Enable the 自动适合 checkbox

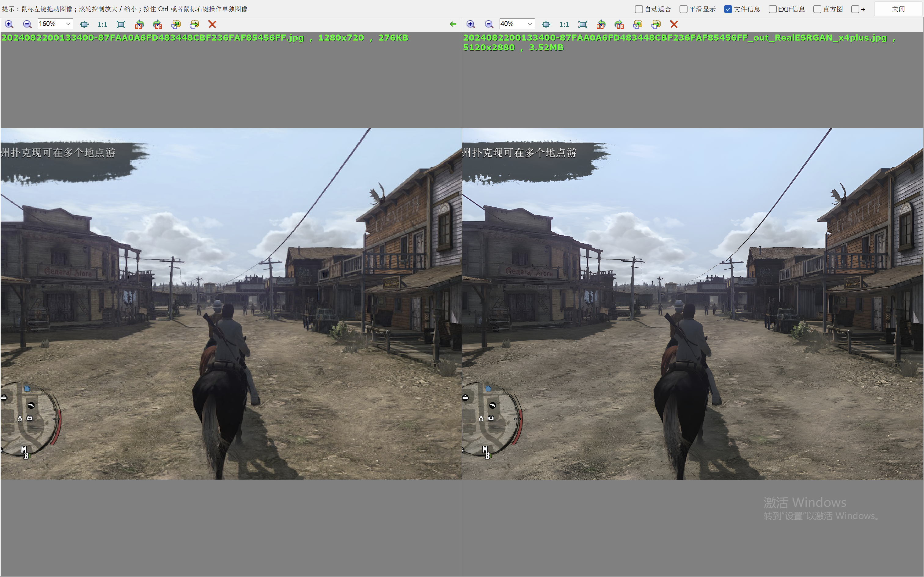tap(639, 9)
